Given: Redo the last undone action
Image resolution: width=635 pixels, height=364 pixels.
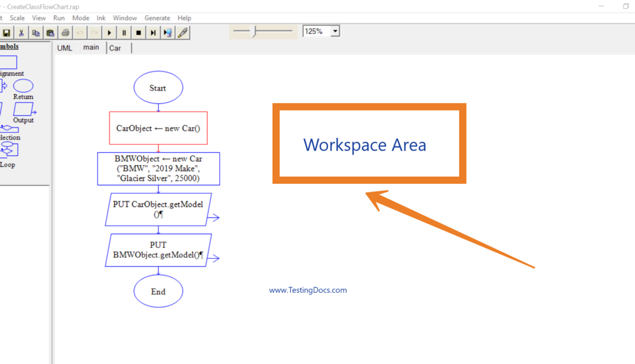Looking at the screenshot, I should point(94,33).
